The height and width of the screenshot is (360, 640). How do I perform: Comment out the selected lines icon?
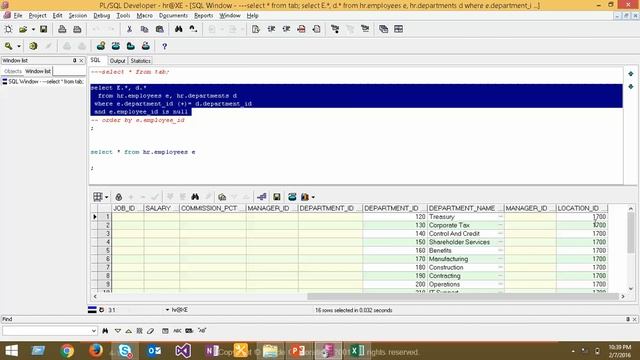click(301, 29)
